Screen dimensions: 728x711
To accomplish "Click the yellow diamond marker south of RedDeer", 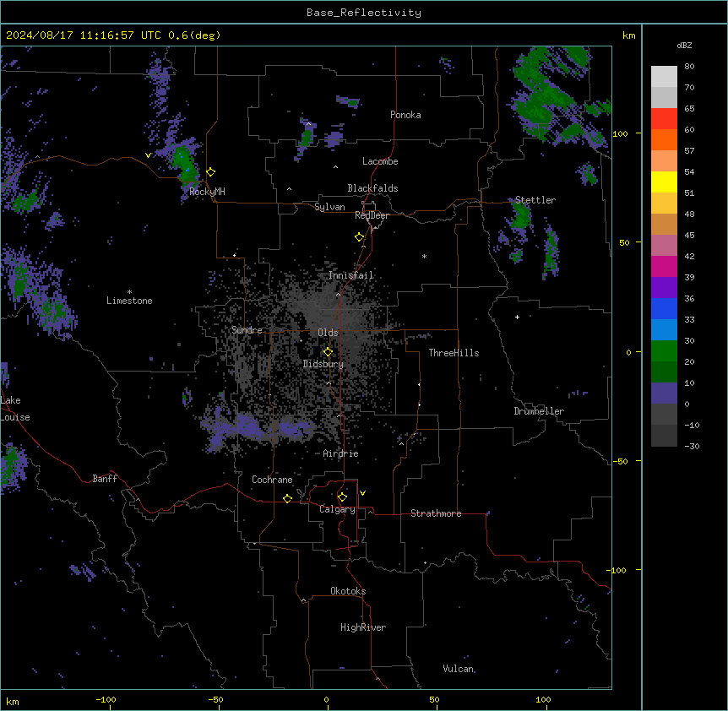I will [360, 237].
